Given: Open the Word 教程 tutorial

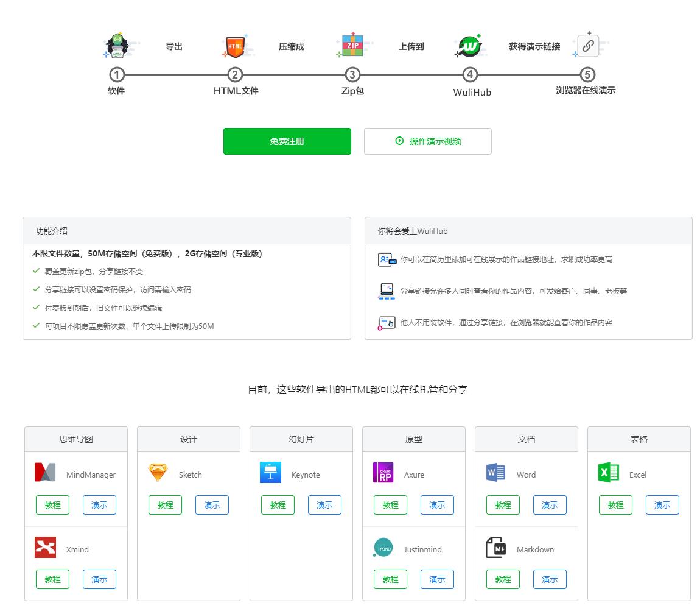Looking at the screenshot, I should [503, 505].
